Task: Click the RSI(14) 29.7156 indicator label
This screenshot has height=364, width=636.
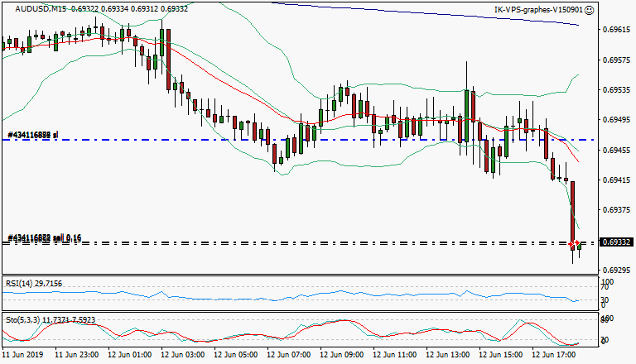Action: click(x=34, y=283)
